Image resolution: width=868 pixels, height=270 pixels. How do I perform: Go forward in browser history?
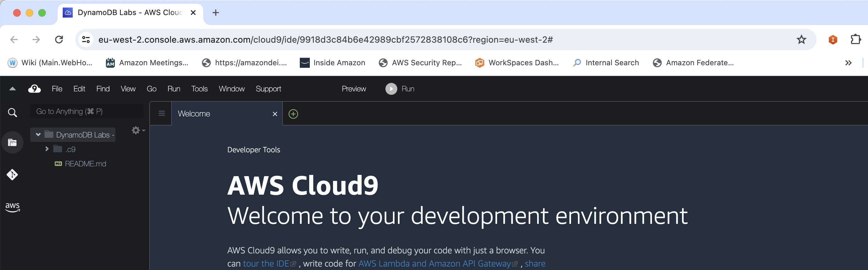tap(36, 40)
